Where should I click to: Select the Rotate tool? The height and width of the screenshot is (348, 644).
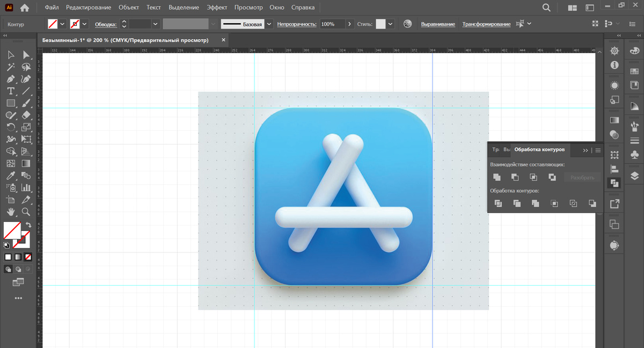[x=11, y=127]
